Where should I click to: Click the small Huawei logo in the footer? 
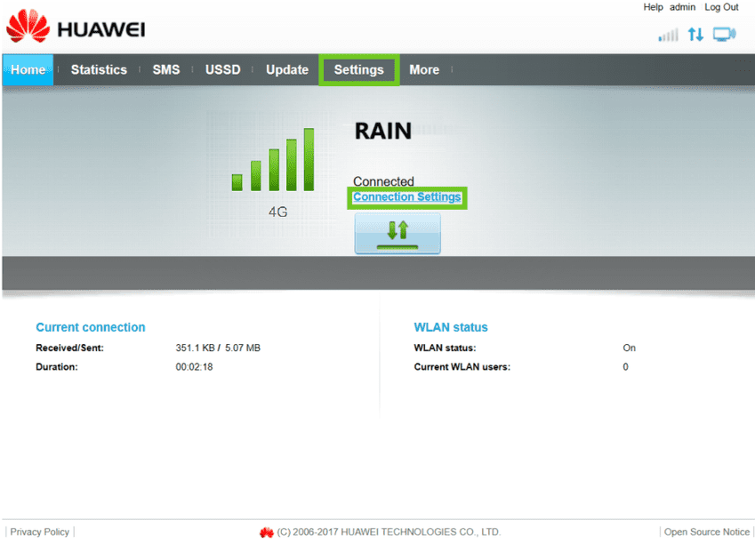(x=266, y=532)
